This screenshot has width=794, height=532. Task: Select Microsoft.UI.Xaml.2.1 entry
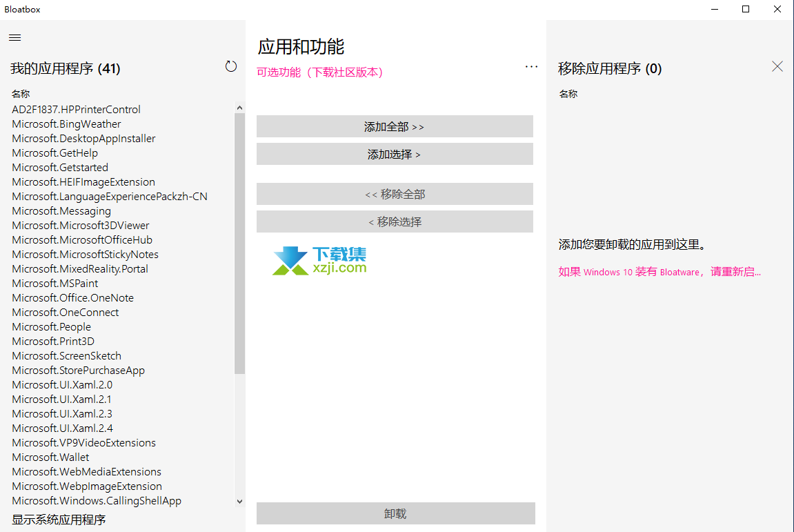point(61,400)
